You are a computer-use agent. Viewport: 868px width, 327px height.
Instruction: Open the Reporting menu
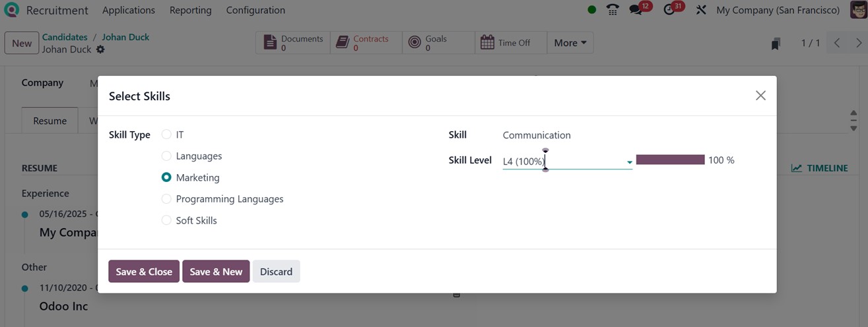coord(190,10)
